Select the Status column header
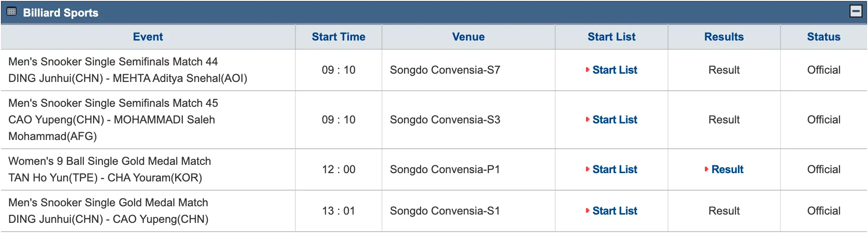Image resolution: width=868 pixels, height=233 pixels. tap(824, 37)
